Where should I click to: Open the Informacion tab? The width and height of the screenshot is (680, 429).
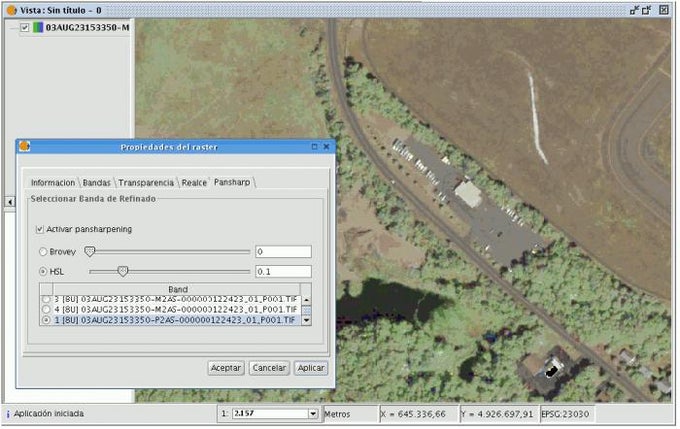[x=53, y=183]
